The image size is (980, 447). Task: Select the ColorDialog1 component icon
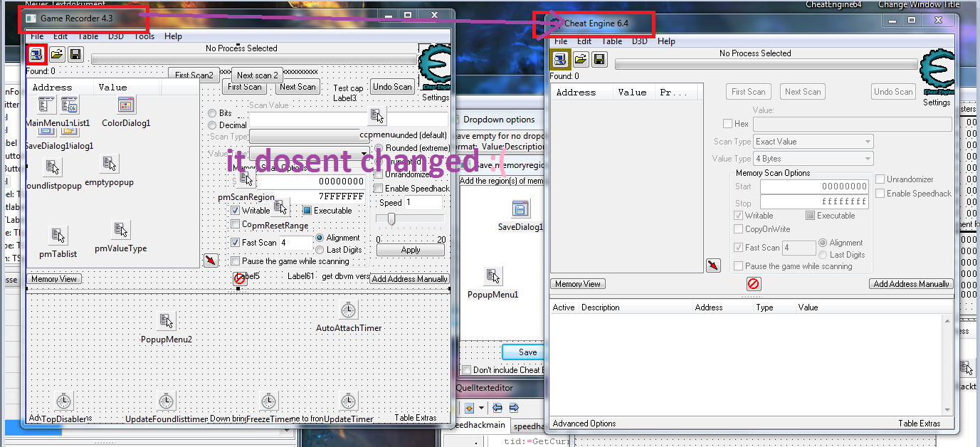click(x=127, y=105)
